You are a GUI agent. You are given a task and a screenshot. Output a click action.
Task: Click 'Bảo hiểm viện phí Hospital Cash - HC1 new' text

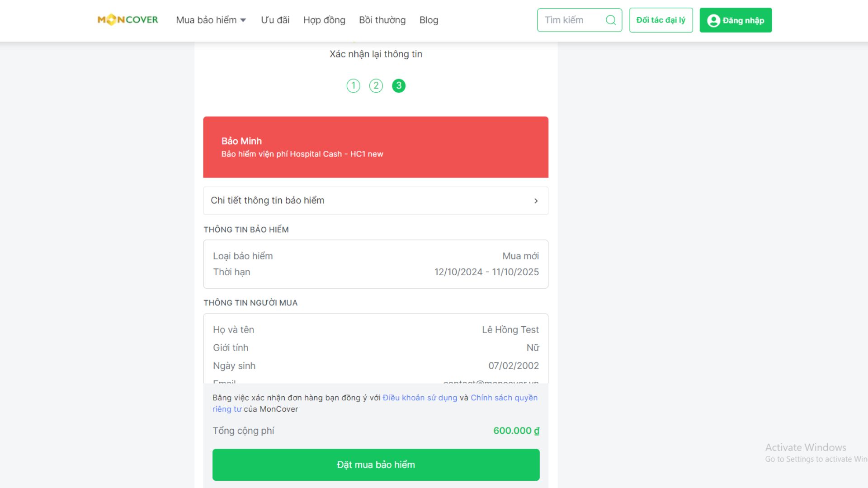(302, 154)
